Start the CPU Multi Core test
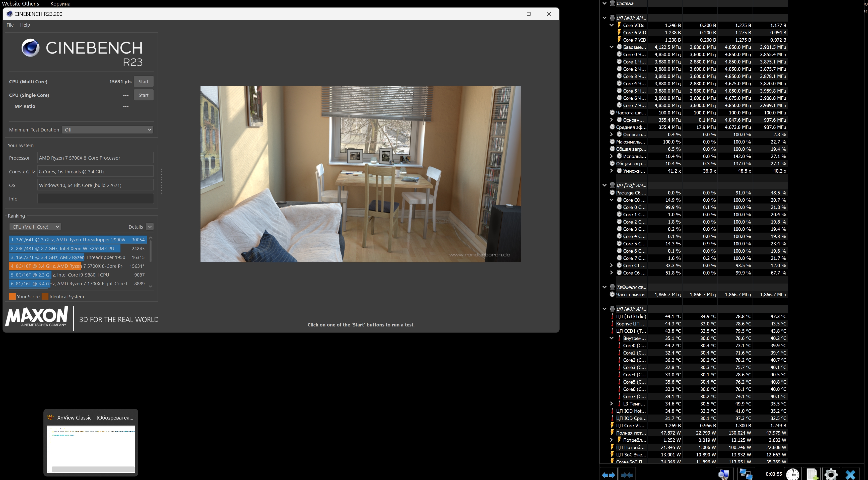 143,82
